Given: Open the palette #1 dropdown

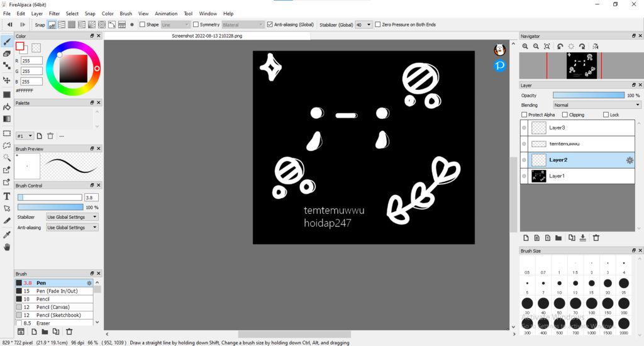Looking at the screenshot, I should click(25, 136).
